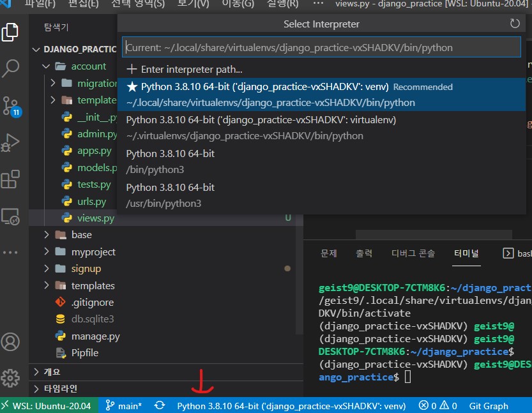Open tests.py in the explorer
This screenshot has height=413, width=532.
(94, 184)
